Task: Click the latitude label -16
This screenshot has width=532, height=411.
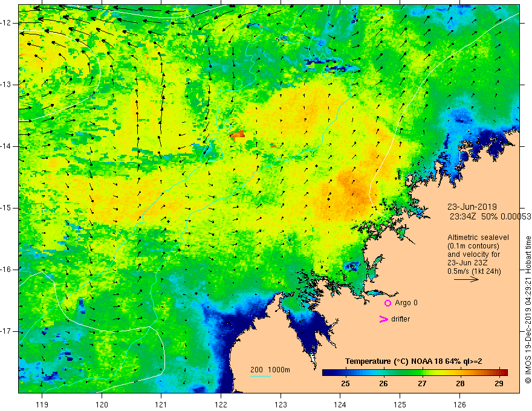Action: click(x=6, y=270)
